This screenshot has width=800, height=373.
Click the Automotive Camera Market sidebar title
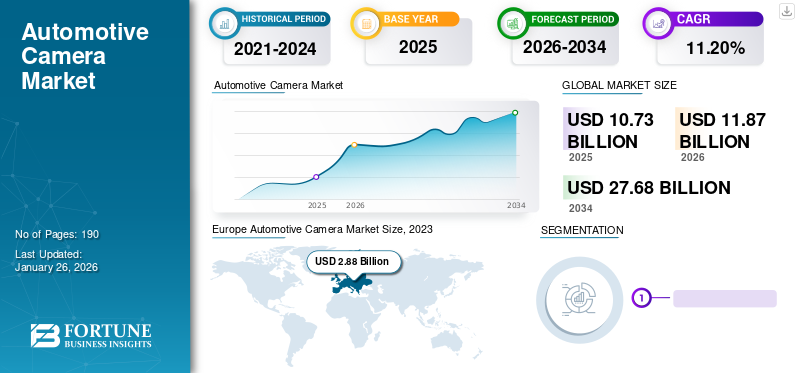85,57
